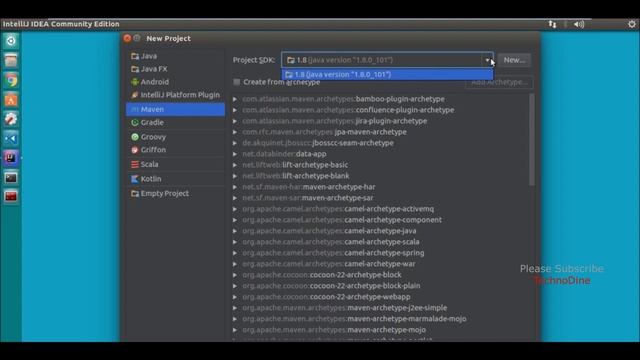Screen dimensions: 640x360
Task: Open the network indicator in top bar
Action: click(x=552, y=24)
